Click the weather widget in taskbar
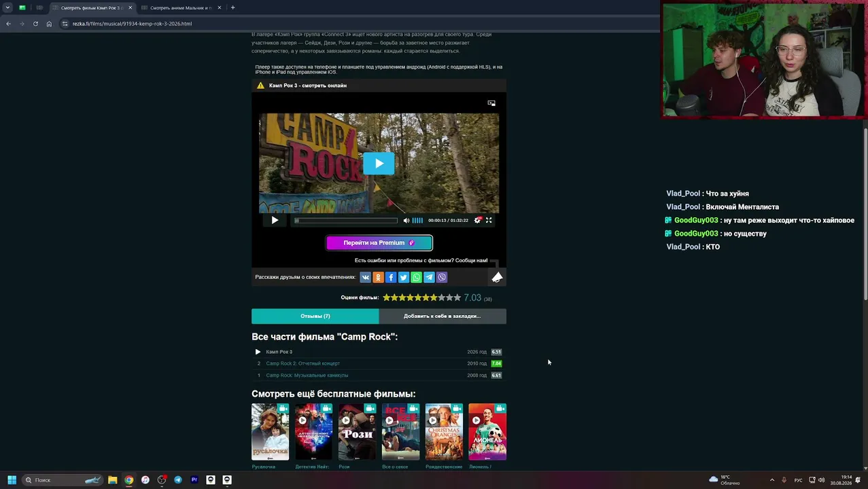The image size is (868, 489). tap(725, 479)
